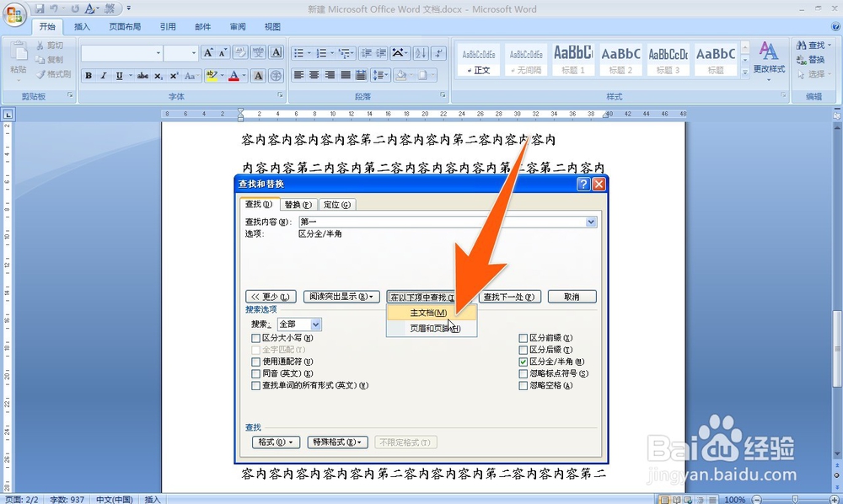The image size is (843, 504).
Task: Click the text highlight color button
Action: point(212,76)
